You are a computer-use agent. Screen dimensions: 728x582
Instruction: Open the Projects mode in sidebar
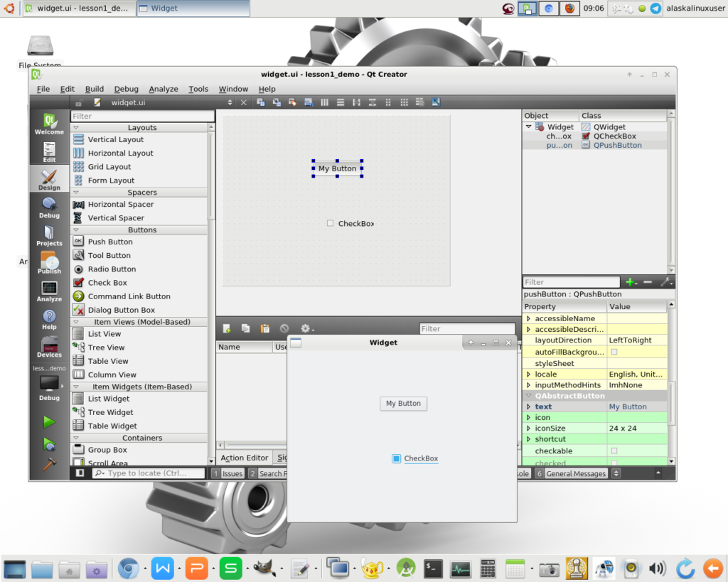[x=49, y=235]
